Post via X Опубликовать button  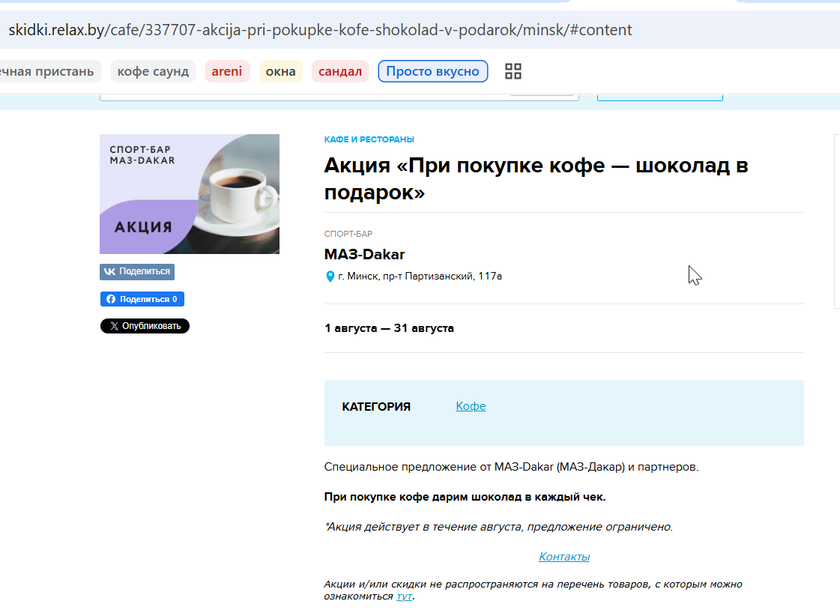tap(145, 326)
